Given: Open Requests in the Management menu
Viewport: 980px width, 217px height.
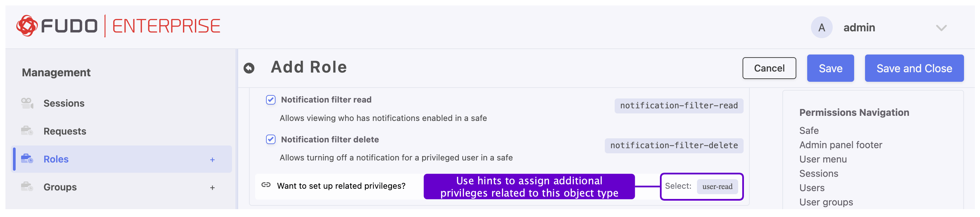Looking at the screenshot, I should coord(65,131).
